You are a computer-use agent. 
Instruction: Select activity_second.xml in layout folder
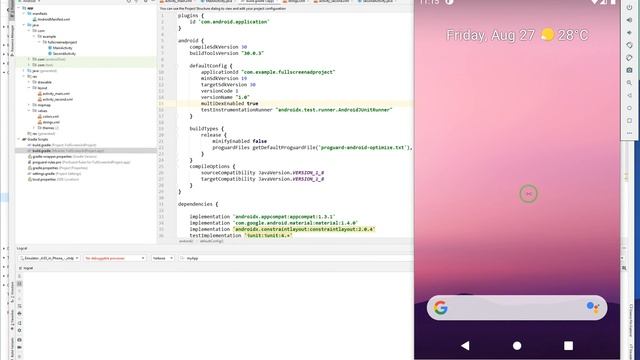(x=55, y=99)
